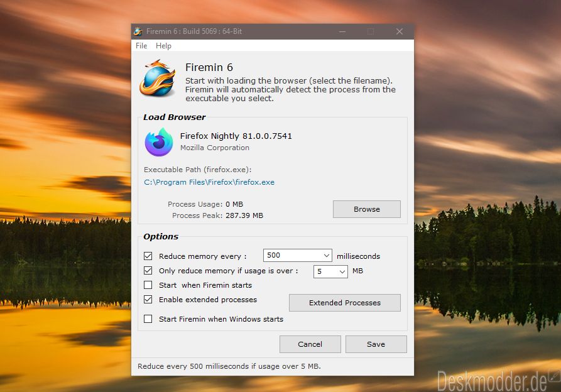The width and height of the screenshot is (561, 392).
Task: Open the Help menu
Action: point(163,46)
